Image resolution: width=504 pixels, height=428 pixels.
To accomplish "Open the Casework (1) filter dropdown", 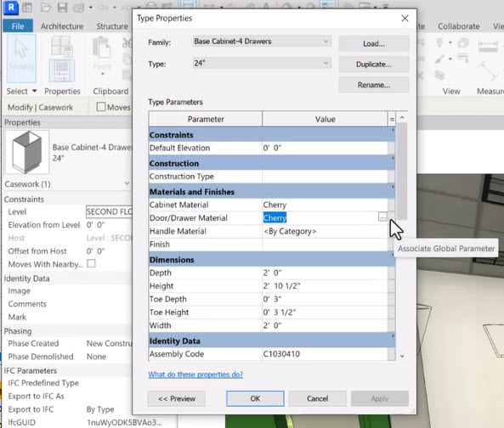I will pyautogui.click(x=127, y=183).
